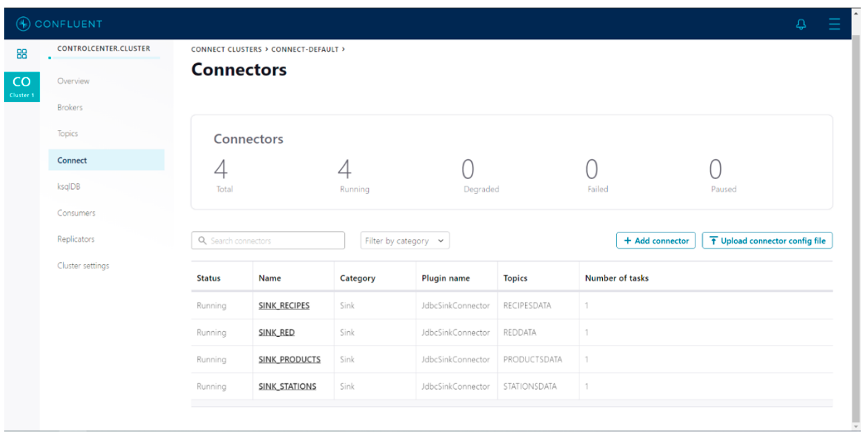Viewport: 868px width, 441px height.
Task: Click the chevron after CONNECT-DEFAULT breadcrumb
Action: click(343, 49)
